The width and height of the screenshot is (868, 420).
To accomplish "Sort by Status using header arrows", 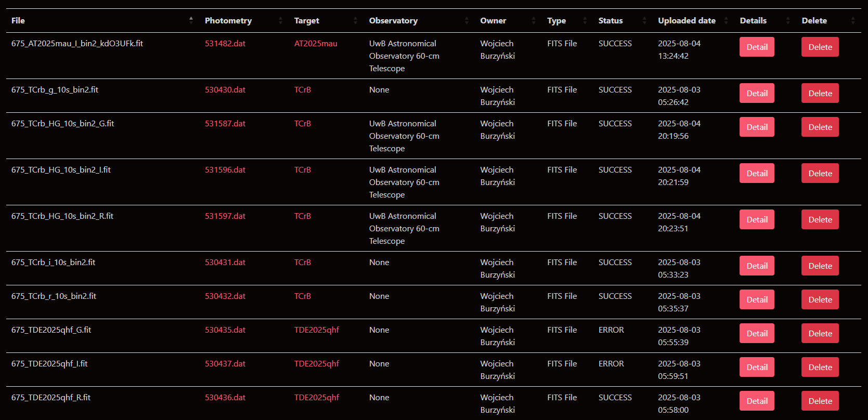I will (644, 20).
